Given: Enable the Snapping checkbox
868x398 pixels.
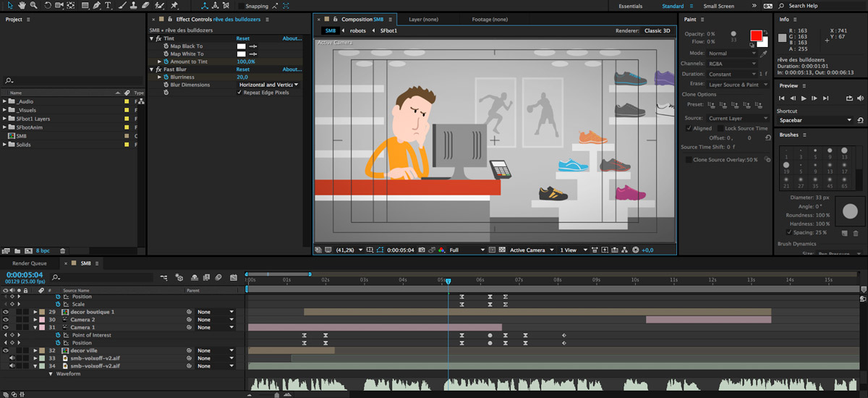Looking at the screenshot, I should [x=241, y=6].
